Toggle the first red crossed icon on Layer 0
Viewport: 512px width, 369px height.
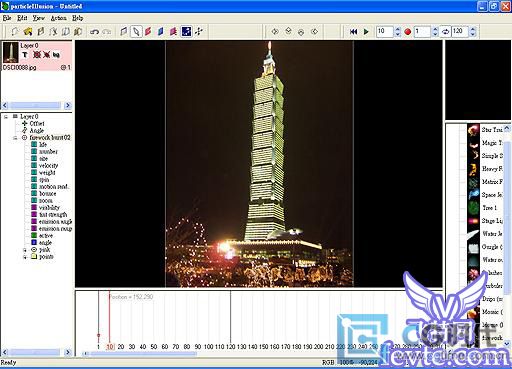[37, 54]
